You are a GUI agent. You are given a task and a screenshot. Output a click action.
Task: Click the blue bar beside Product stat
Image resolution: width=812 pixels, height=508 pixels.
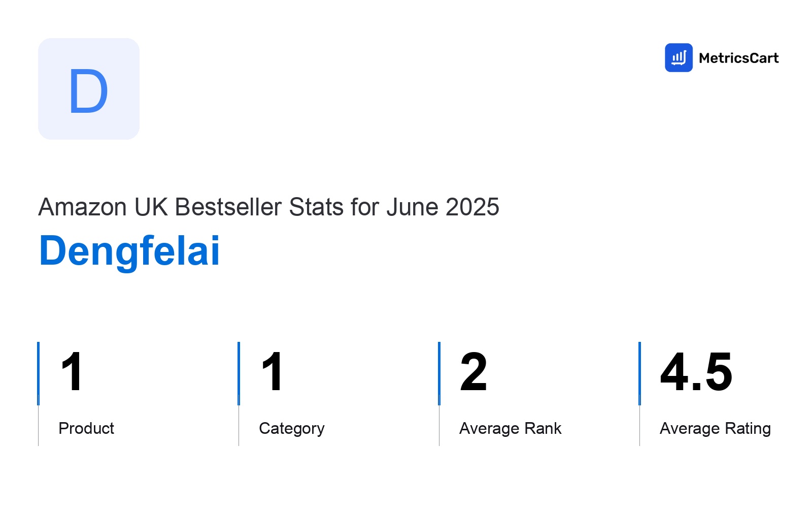[38, 373]
